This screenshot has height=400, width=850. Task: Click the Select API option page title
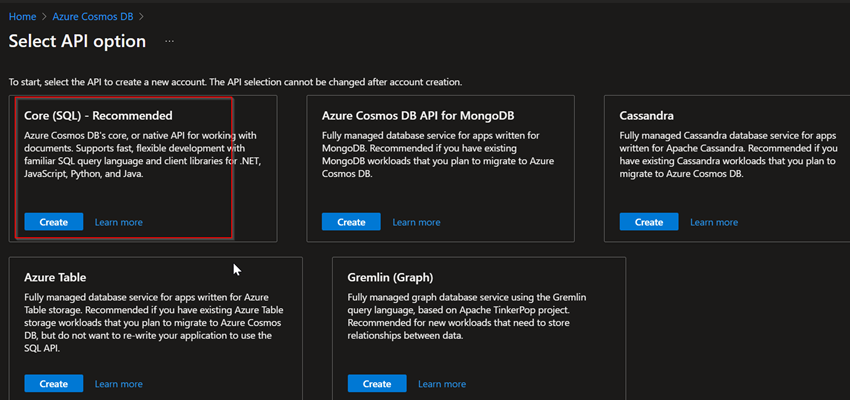77,41
